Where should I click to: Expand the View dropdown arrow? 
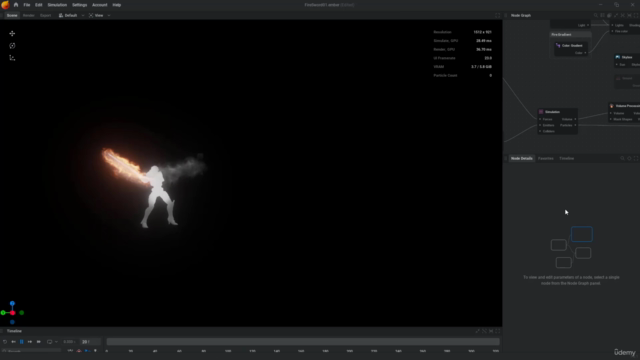[109, 16]
